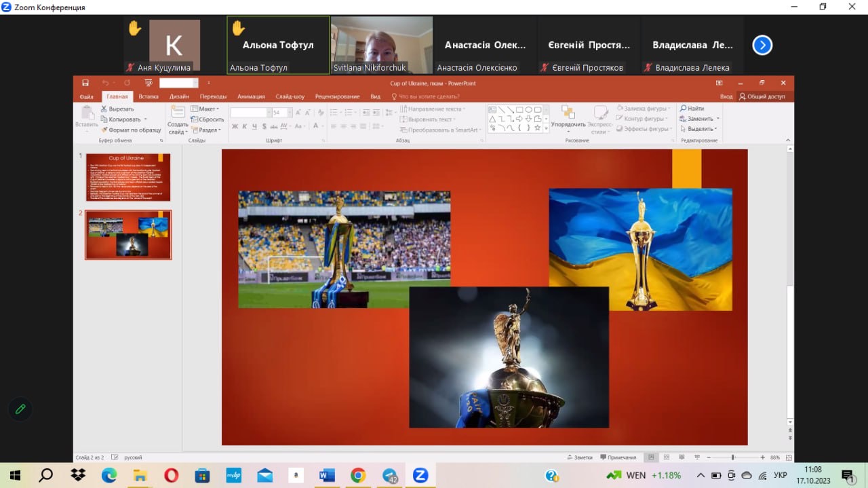Click the Save icon in PowerPoint's quick access toolbar

[x=85, y=83]
